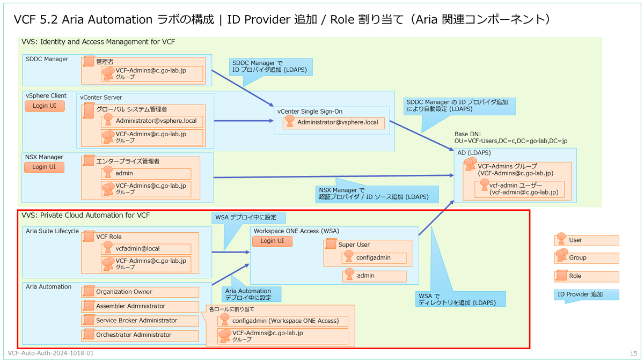
Task: Click the group icon of VCF-Admins in Aria Suite Lifecycle
Action: [108, 264]
